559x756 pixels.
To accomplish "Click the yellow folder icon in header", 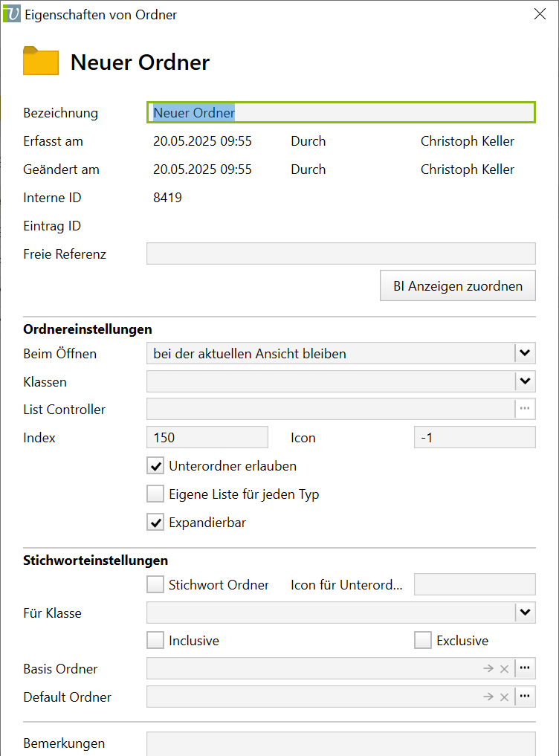I will point(41,62).
